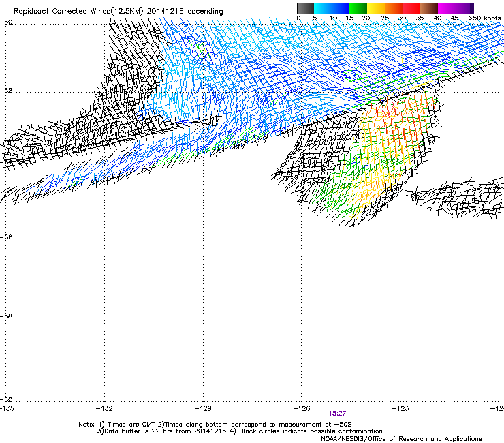Screen dimensions: 504x443
Task: Click legend tick label '25'
Action: tap(385, 18)
